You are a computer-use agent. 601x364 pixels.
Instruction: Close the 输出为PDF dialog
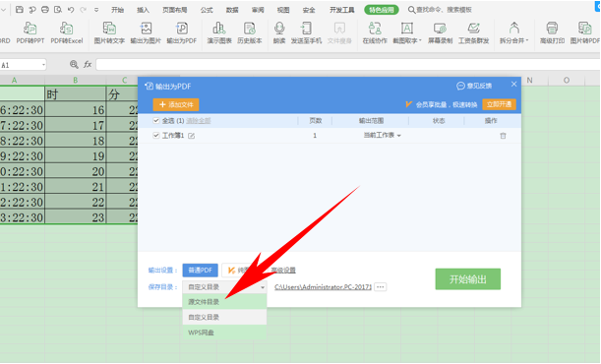[514, 84]
